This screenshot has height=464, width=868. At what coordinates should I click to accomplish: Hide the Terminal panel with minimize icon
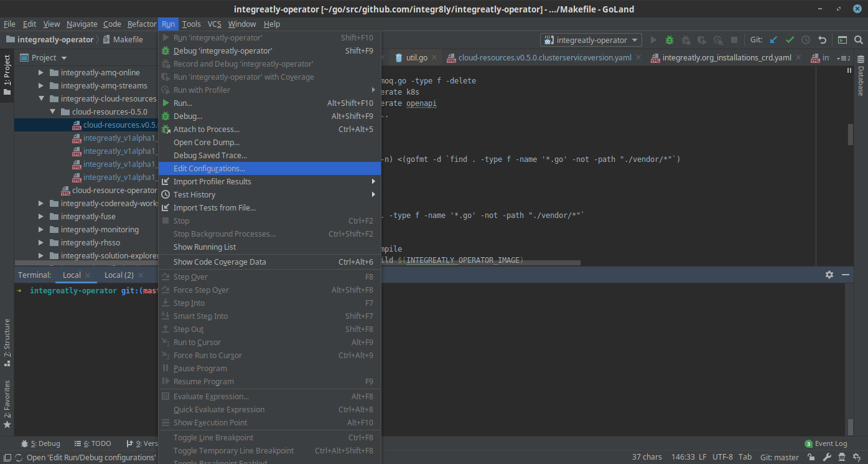[846, 275]
